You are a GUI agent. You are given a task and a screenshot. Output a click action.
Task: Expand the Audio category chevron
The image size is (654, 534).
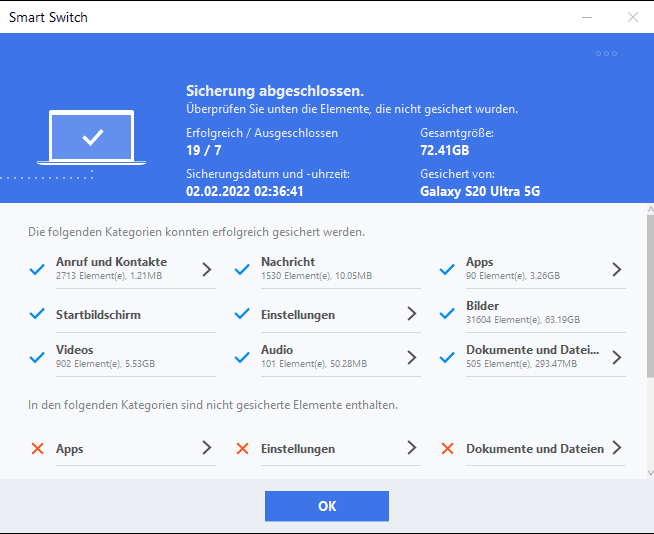[411, 357]
